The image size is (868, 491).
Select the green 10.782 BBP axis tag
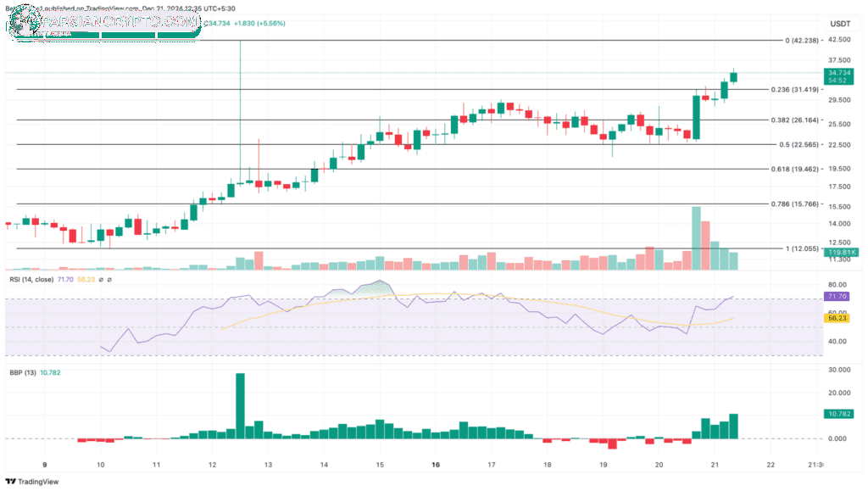[x=839, y=414]
